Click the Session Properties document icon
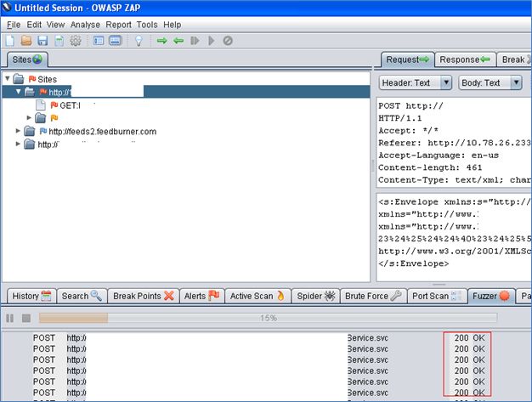This screenshot has width=532, height=402. click(x=59, y=41)
